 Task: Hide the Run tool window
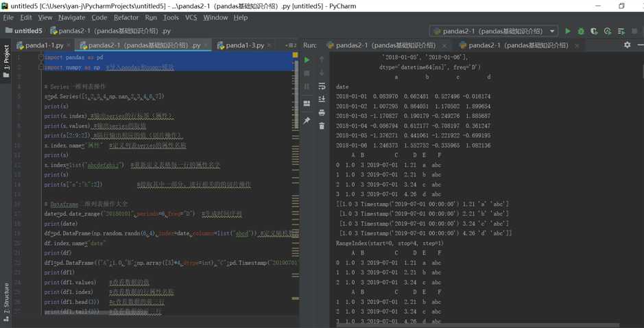pos(641,45)
